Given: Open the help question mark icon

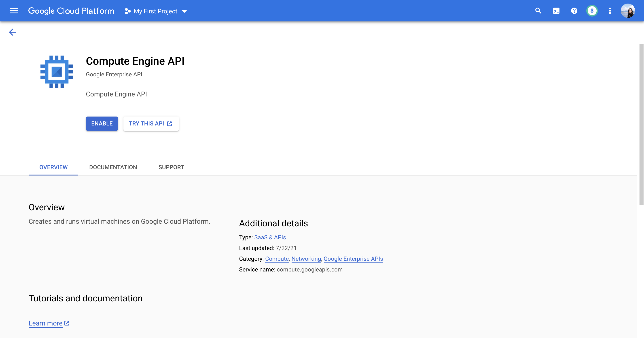Looking at the screenshot, I should (x=574, y=11).
